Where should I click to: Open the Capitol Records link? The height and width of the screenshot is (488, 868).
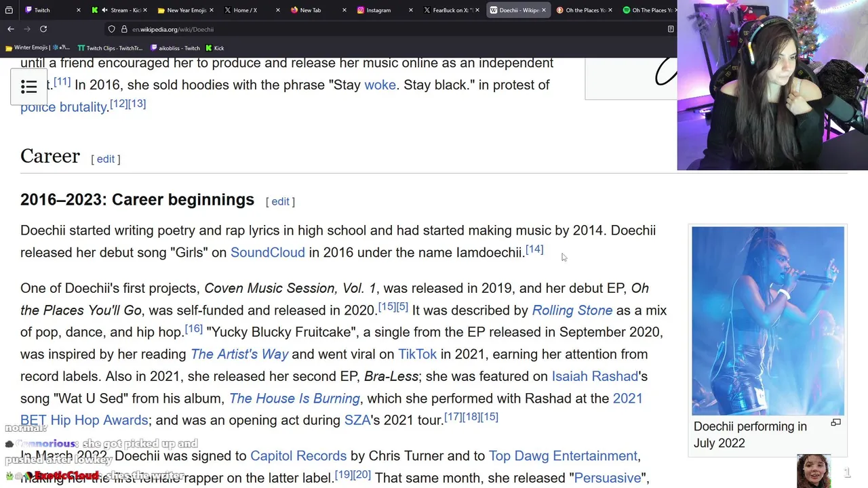(x=298, y=456)
